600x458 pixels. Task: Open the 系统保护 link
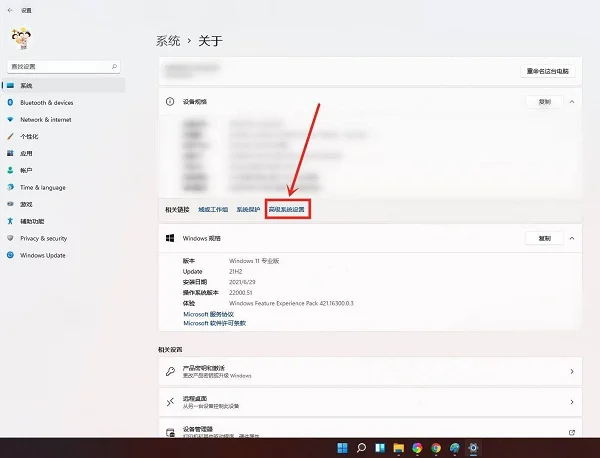248,210
